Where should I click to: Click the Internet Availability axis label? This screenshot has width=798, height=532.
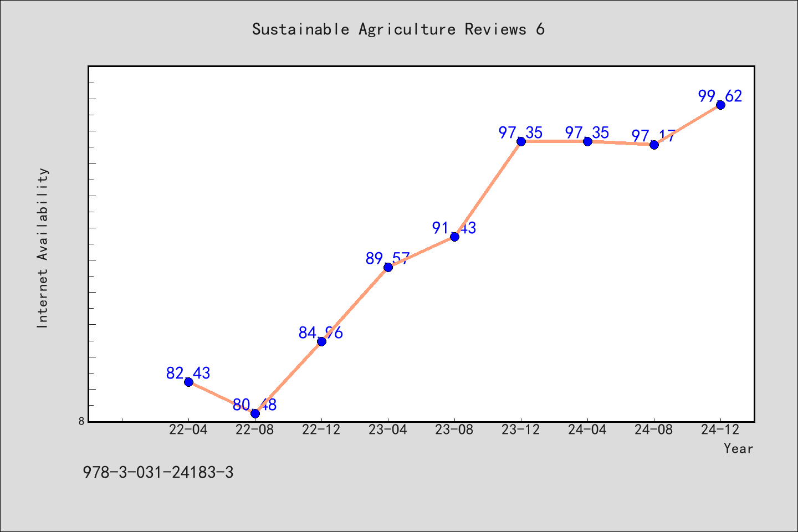(43, 248)
